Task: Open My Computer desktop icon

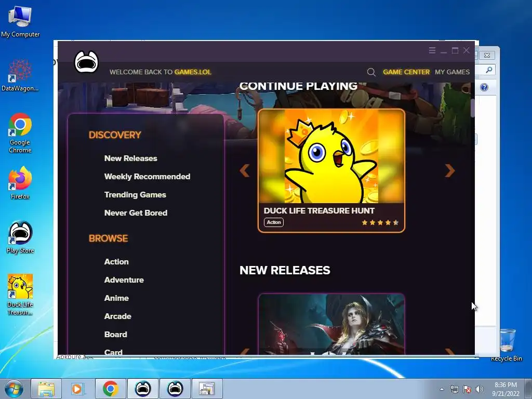Action: click(20, 22)
